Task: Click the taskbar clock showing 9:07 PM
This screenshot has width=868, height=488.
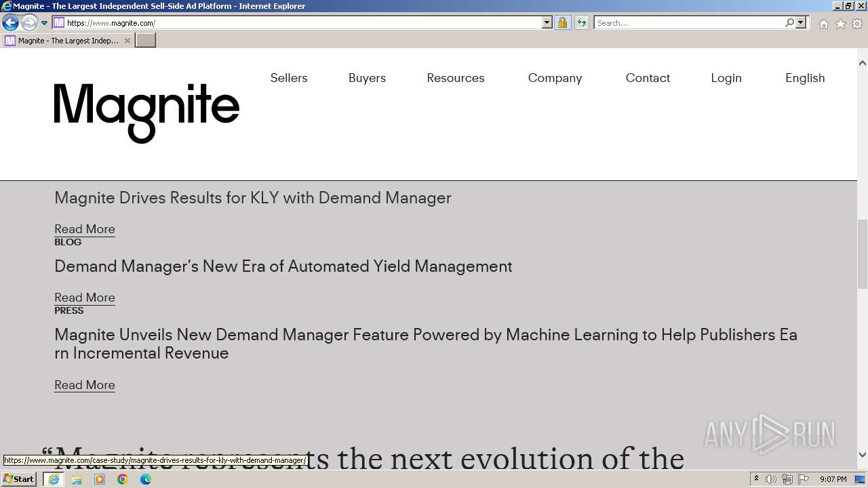Action: [x=833, y=479]
